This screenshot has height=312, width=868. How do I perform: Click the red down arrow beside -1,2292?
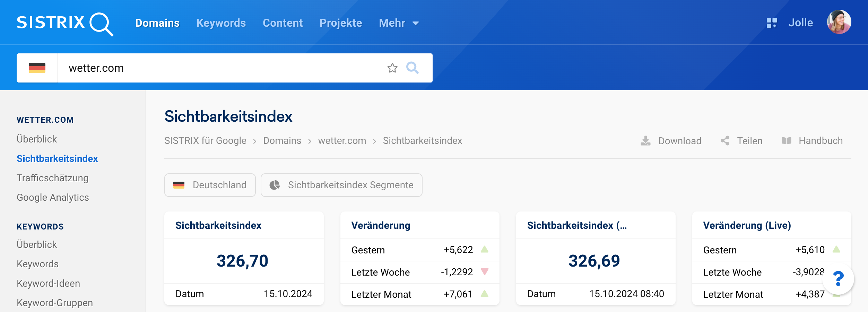coord(485,271)
